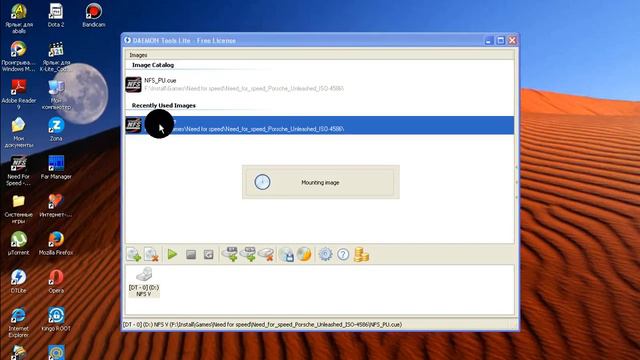Click the Remount refresh toolbar icon
640x360 pixels.
(209, 255)
